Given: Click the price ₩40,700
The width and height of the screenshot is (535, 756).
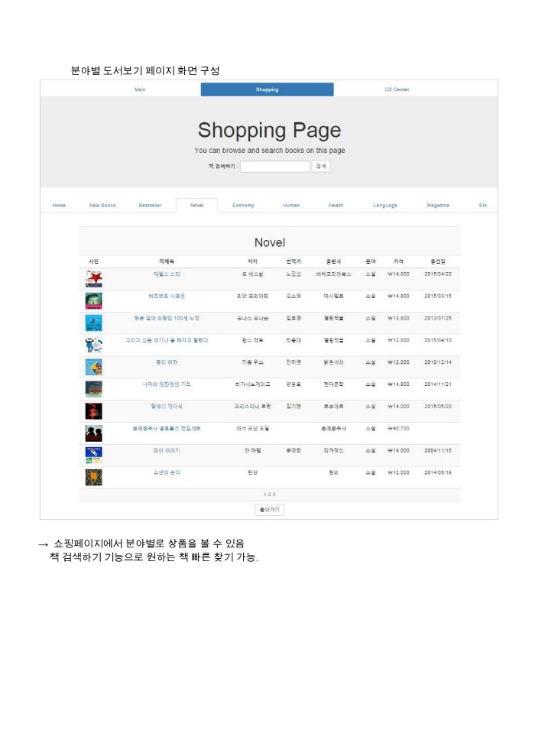Looking at the screenshot, I should (399, 429).
